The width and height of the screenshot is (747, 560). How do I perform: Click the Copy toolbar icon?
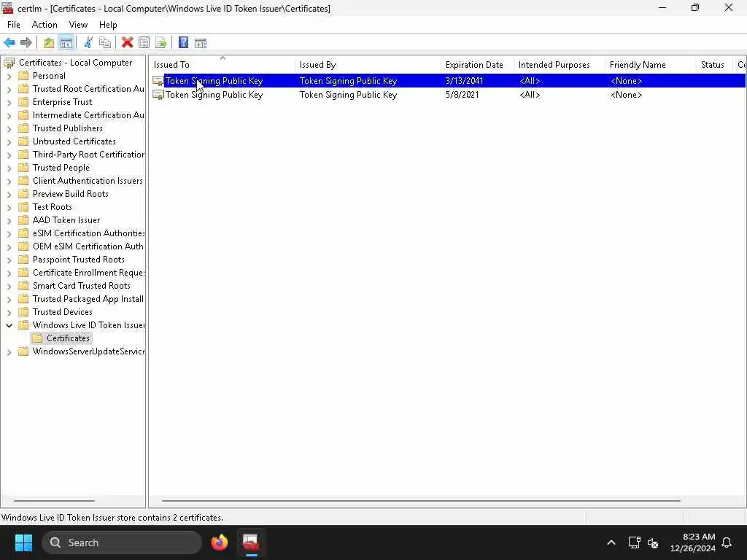pos(105,43)
